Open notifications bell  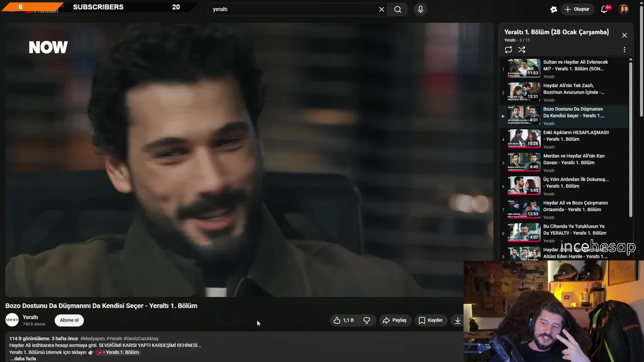coord(605,9)
